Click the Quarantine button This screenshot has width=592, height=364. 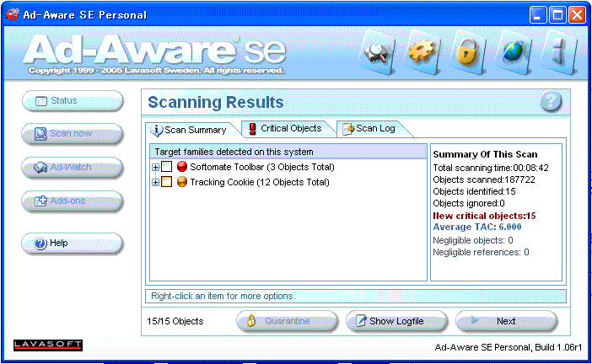tap(287, 321)
